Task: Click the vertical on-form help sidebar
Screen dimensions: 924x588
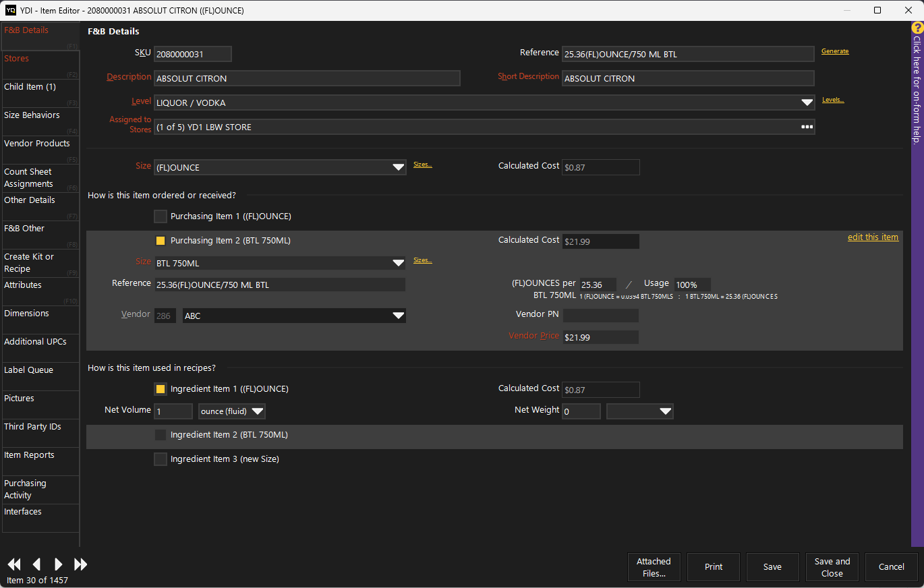Action: click(x=917, y=283)
